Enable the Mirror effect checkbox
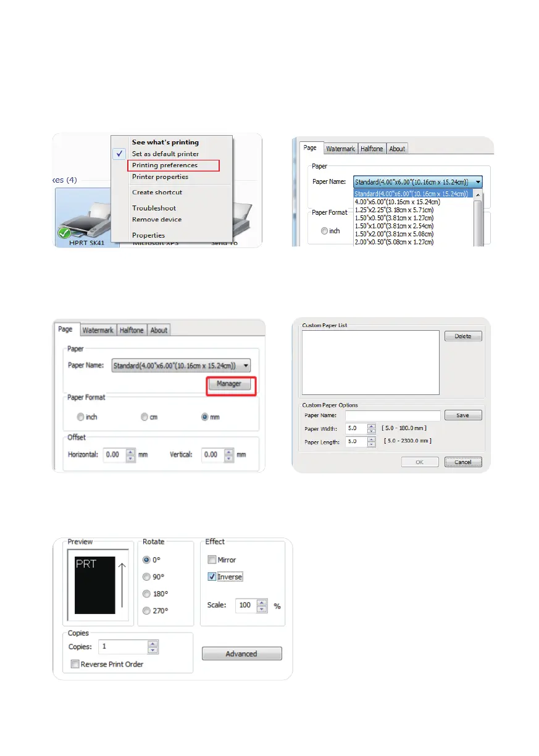 click(212, 560)
